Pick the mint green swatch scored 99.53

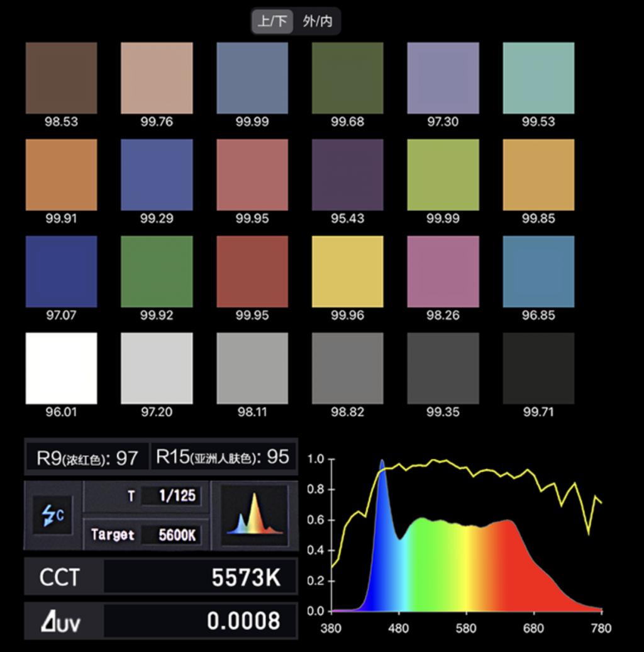(x=538, y=78)
